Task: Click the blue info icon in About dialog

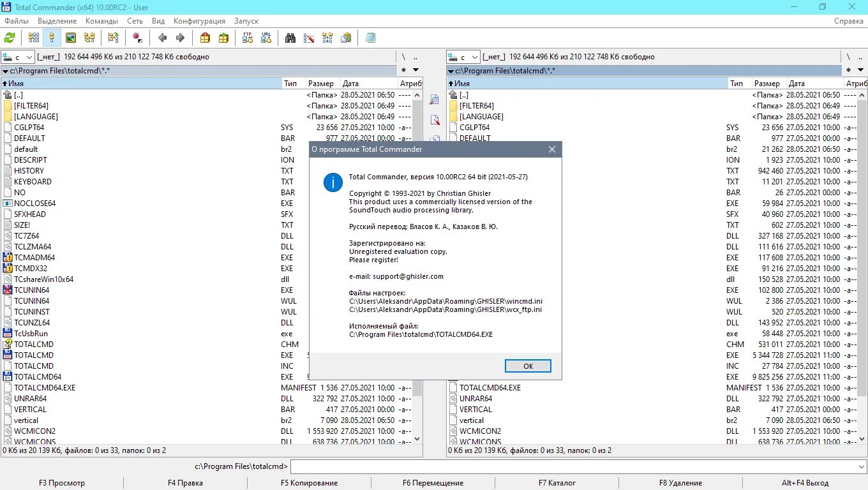Action: click(x=333, y=182)
